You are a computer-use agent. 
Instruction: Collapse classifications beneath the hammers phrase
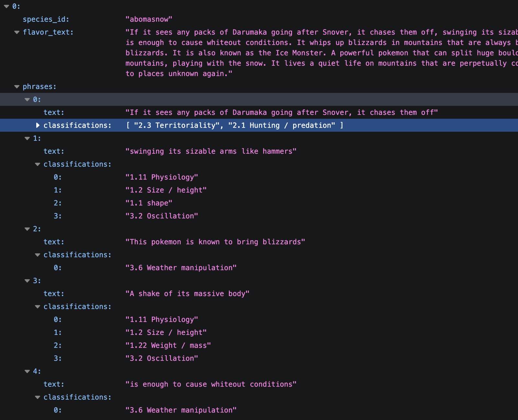38,164
